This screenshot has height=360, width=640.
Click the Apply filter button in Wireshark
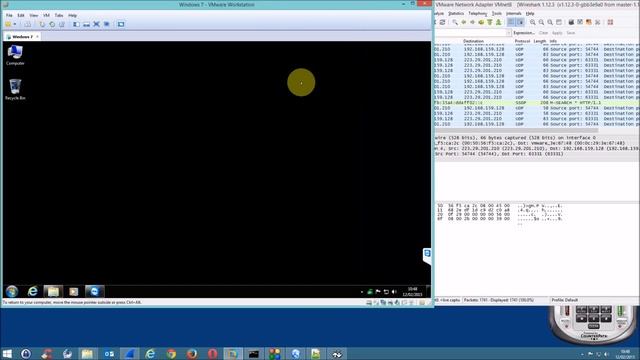coord(557,33)
